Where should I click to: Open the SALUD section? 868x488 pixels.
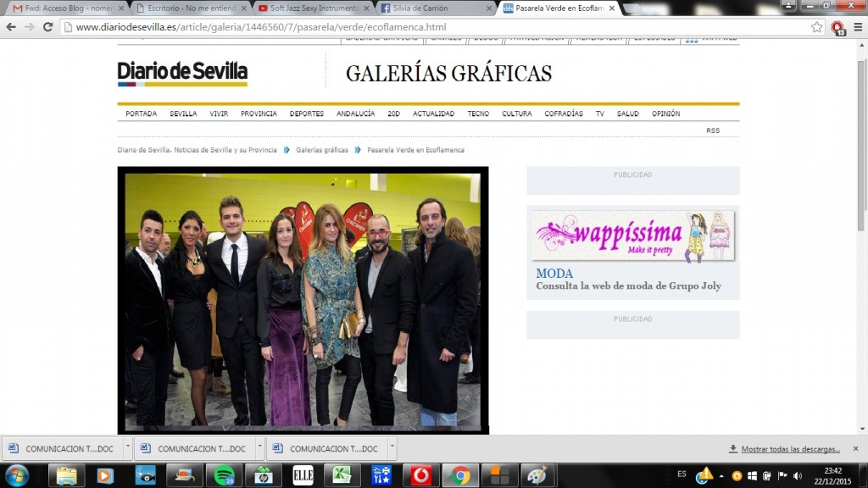pos(628,114)
